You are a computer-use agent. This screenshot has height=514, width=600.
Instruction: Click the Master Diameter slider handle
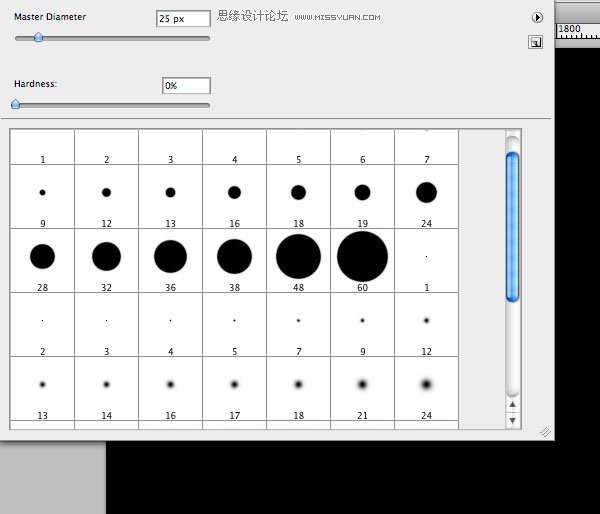coord(38,37)
